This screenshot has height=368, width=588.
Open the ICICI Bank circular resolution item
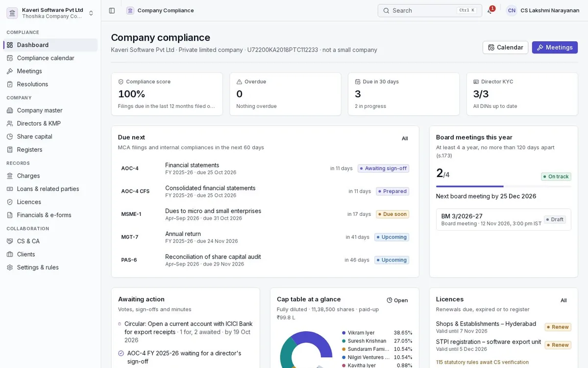coord(186,332)
